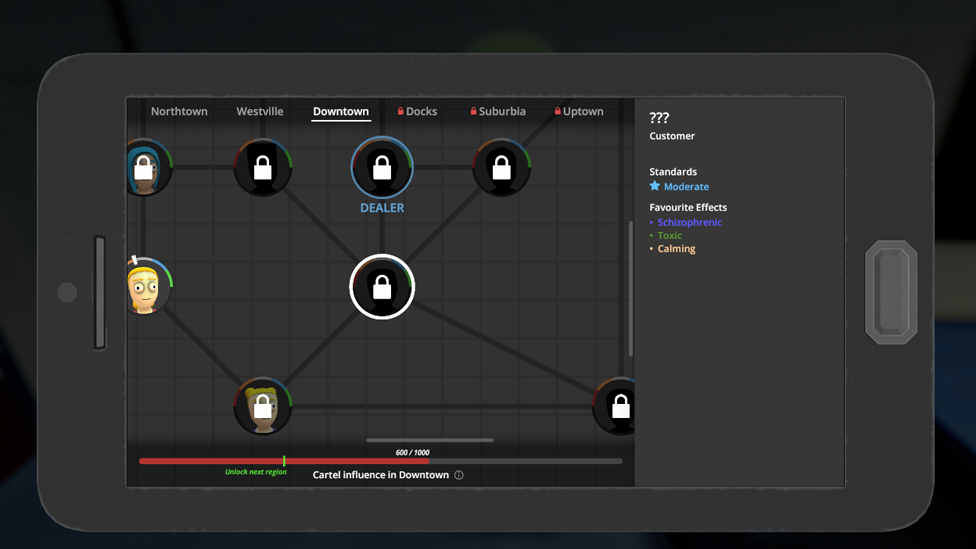Viewport: 976px width, 549px height.
Task: Click the blue star beside Moderate standards
Action: click(x=654, y=186)
